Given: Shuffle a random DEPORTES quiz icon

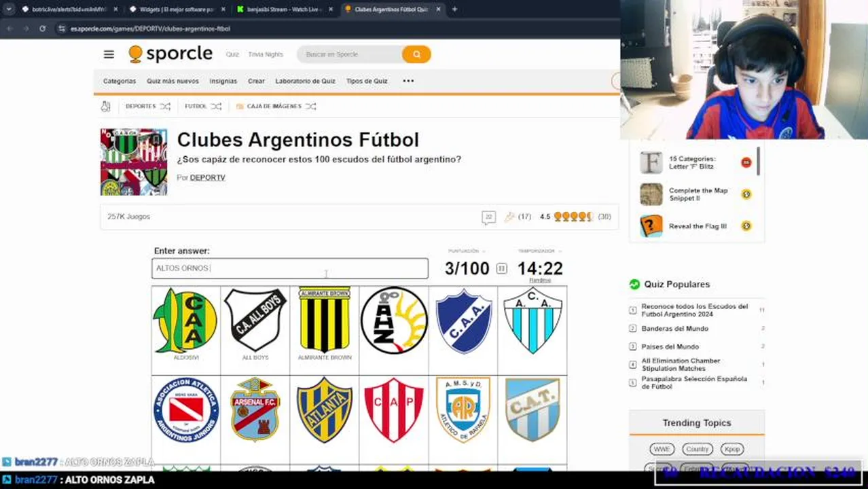Looking at the screenshot, I should [x=165, y=107].
